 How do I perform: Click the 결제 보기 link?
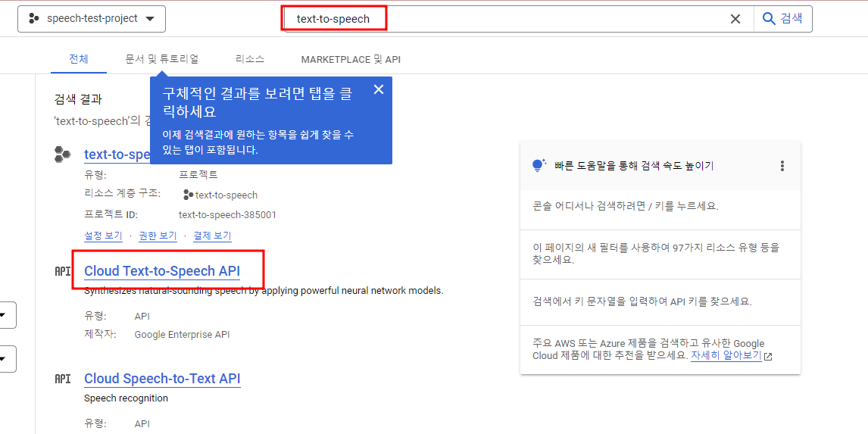(x=212, y=236)
